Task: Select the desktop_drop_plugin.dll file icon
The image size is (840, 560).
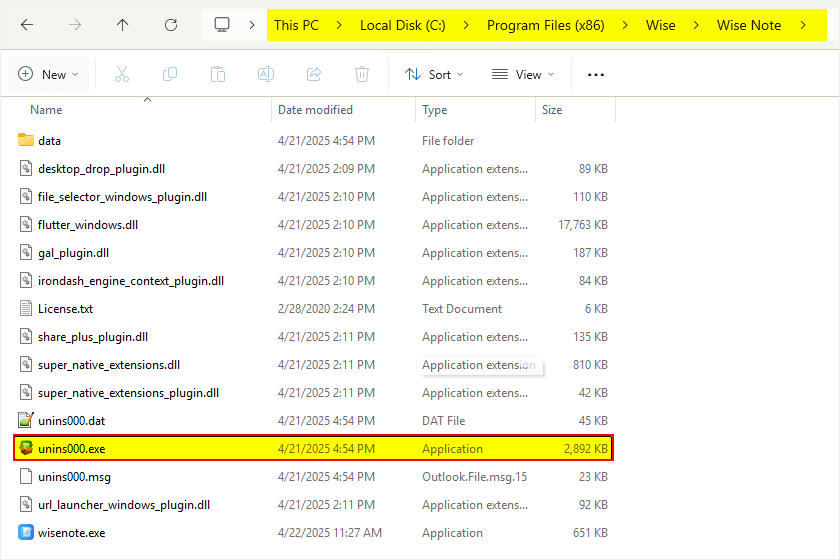Action: click(x=26, y=168)
